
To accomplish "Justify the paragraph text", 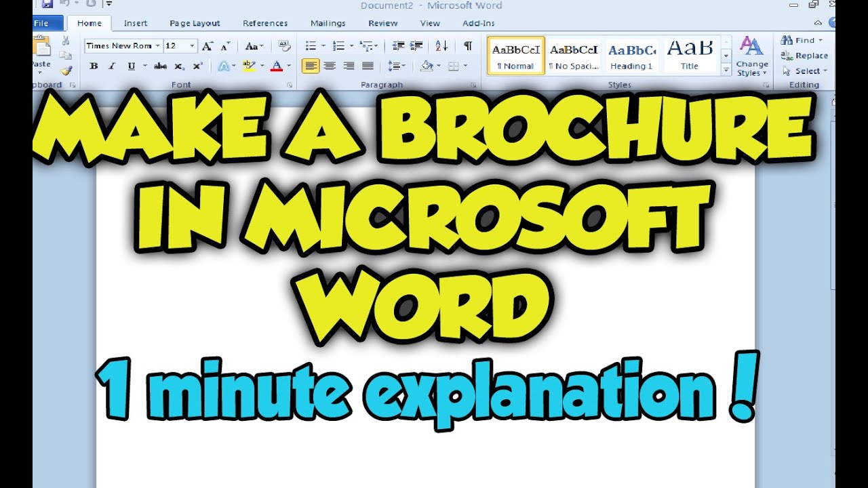I will coord(368,66).
